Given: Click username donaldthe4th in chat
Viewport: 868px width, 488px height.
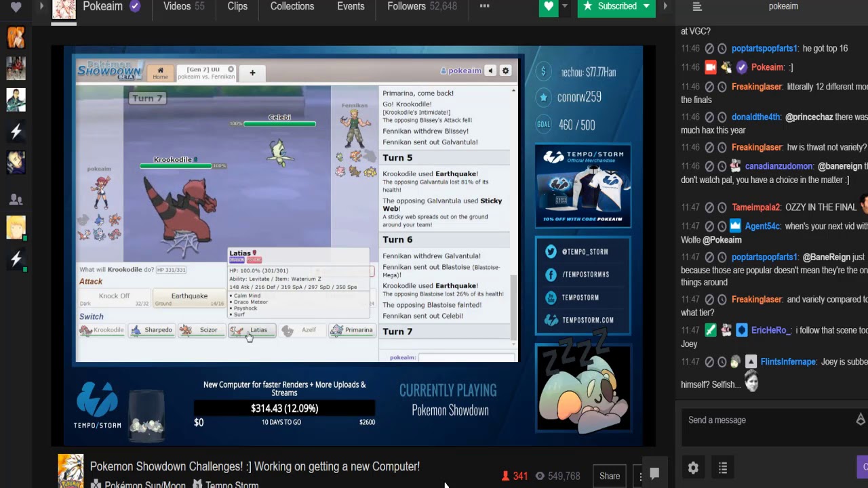Looking at the screenshot, I should tap(756, 117).
